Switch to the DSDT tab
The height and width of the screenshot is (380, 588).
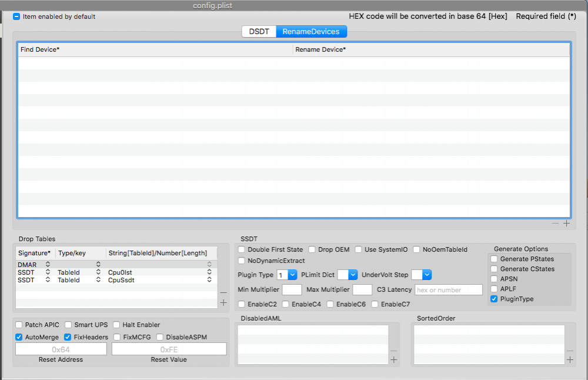coord(259,31)
